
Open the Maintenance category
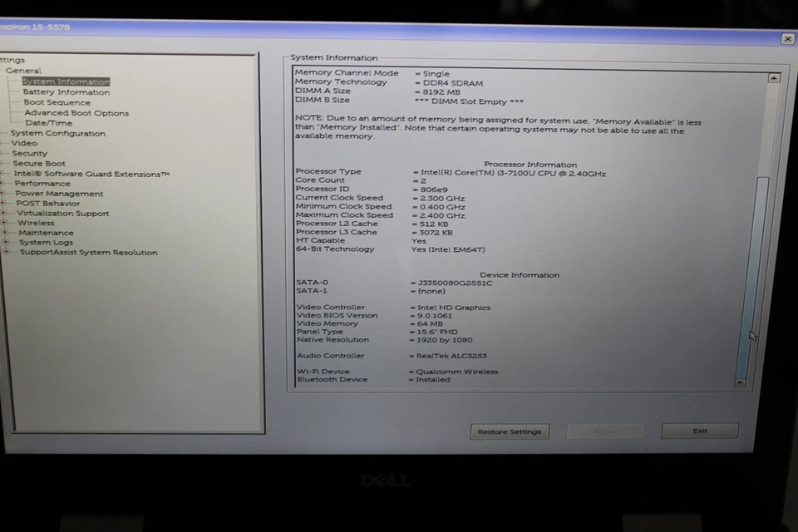[46, 233]
